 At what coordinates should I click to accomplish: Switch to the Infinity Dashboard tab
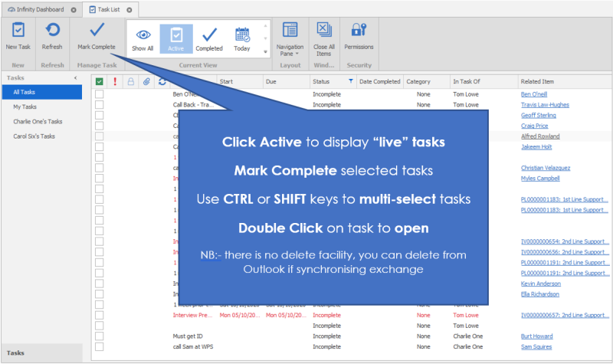tap(37, 10)
